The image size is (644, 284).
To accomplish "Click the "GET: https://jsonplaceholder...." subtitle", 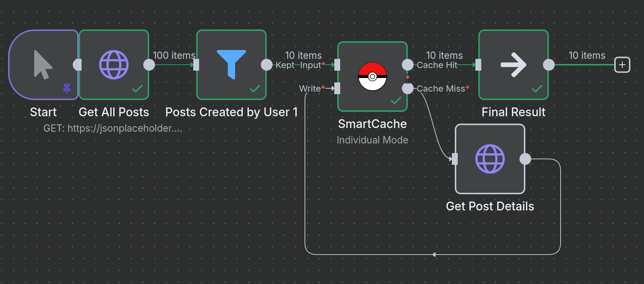I will click(113, 128).
